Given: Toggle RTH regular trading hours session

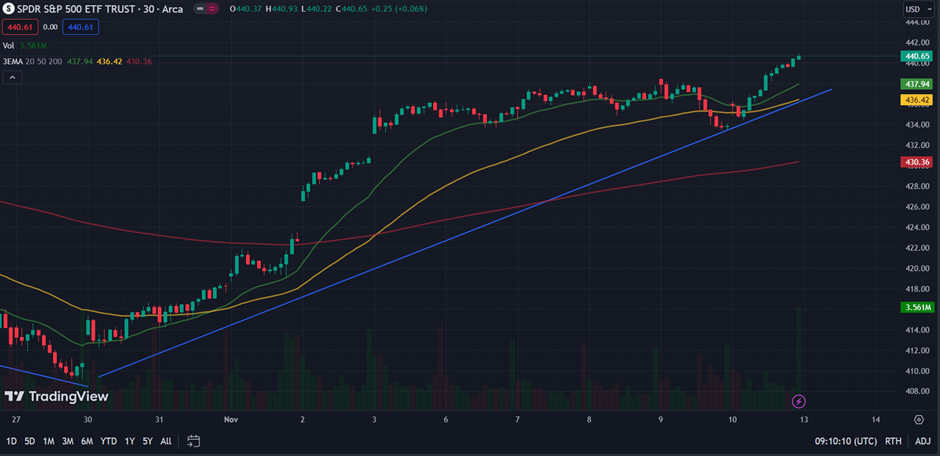Looking at the screenshot, I should [x=893, y=440].
